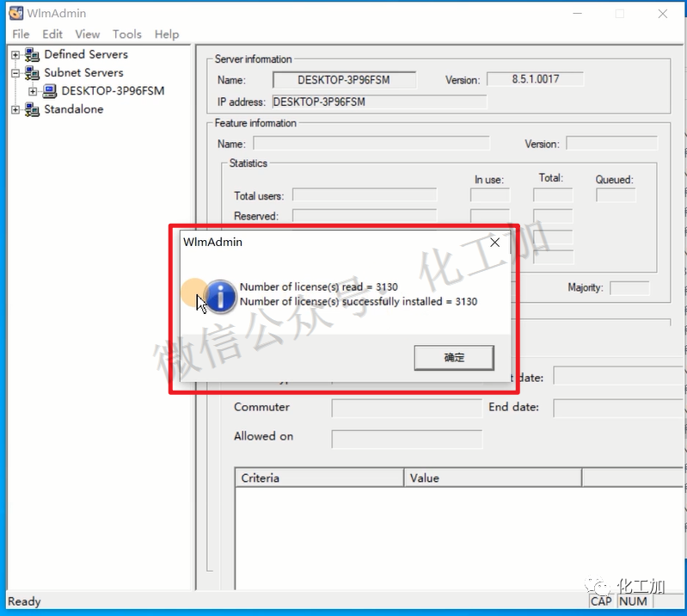The height and width of the screenshot is (616, 687).
Task: Expand the Defined Servers tree node
Action: coord(15,55)
